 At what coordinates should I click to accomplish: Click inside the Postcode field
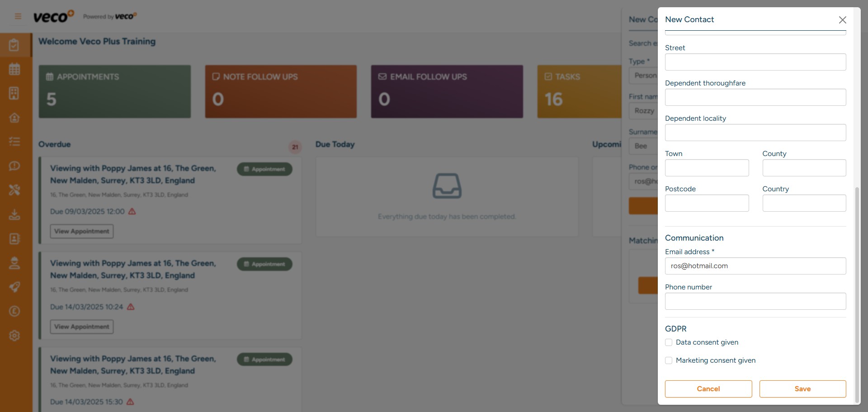pyautogui.click(x=707, y=203)
